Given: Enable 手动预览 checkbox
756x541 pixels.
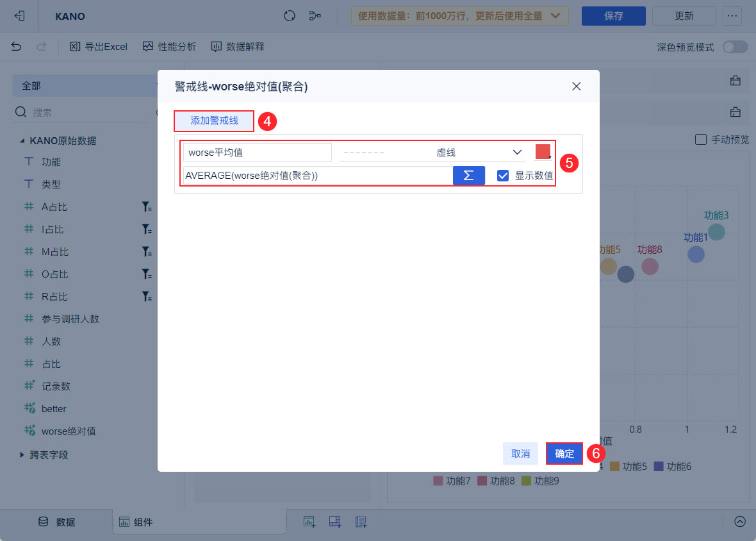Looking at the screenshot, I should pyautogui.click(x=700, y=139).
